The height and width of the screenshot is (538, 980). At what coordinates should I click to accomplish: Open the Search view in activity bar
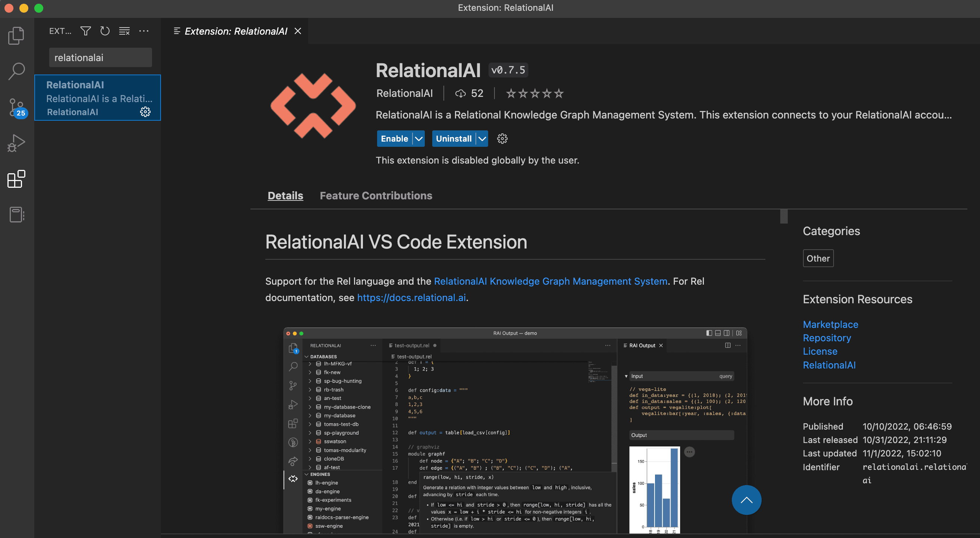tap(16, 71)
